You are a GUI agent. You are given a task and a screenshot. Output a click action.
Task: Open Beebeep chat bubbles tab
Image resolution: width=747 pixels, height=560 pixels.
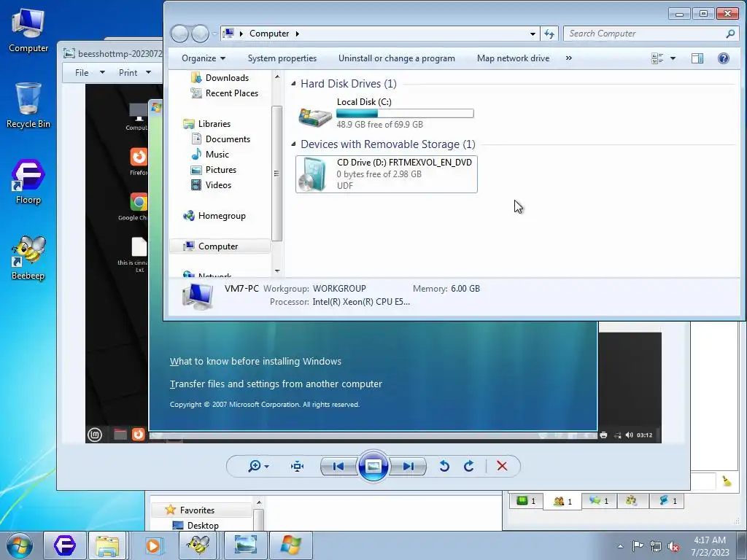click(599, 500)
